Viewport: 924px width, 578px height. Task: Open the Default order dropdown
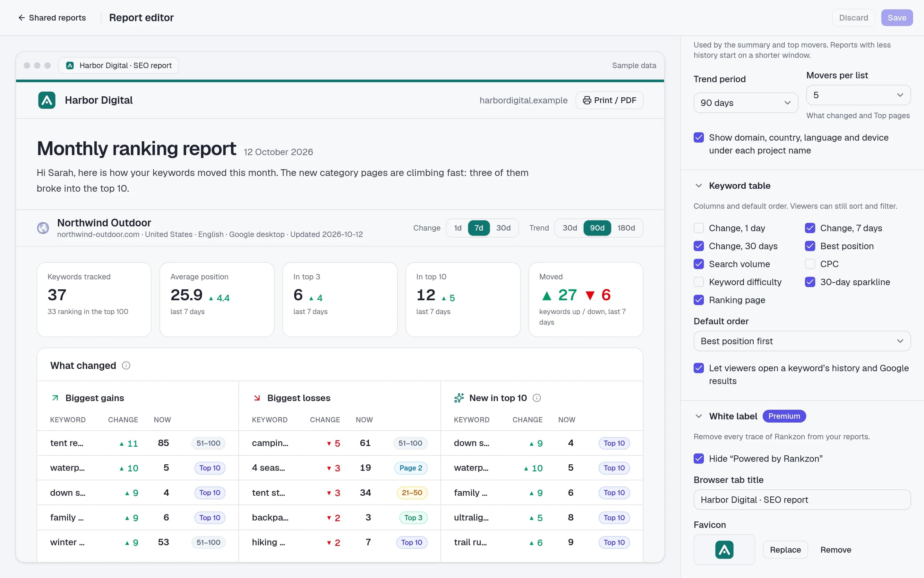[x=802, y=341]
